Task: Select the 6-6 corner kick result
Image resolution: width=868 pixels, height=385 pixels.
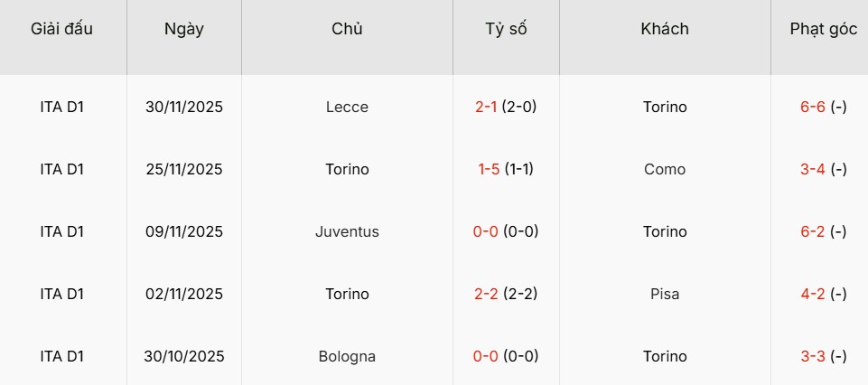Action: [813, 107]
